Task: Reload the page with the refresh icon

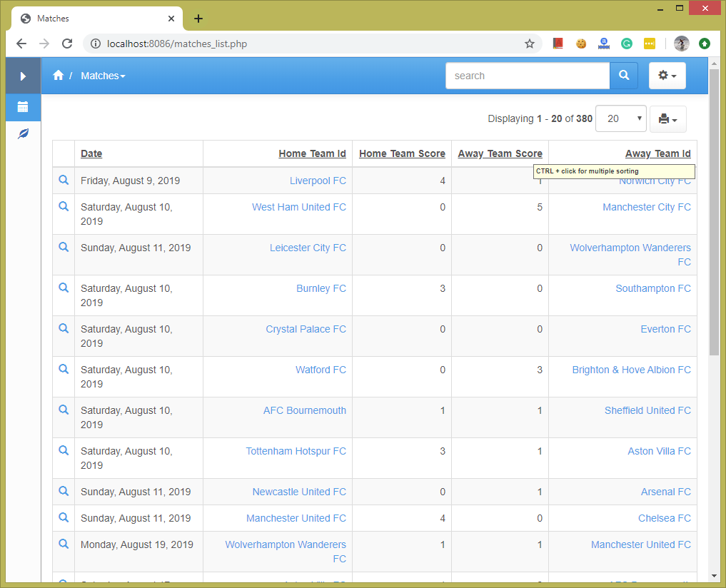Action: (x=67, y=44)
